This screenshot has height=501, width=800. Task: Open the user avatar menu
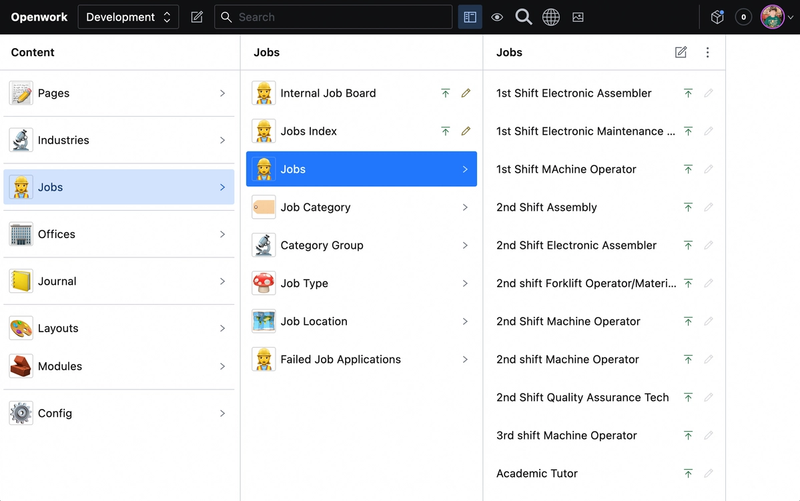pos(776,17)
